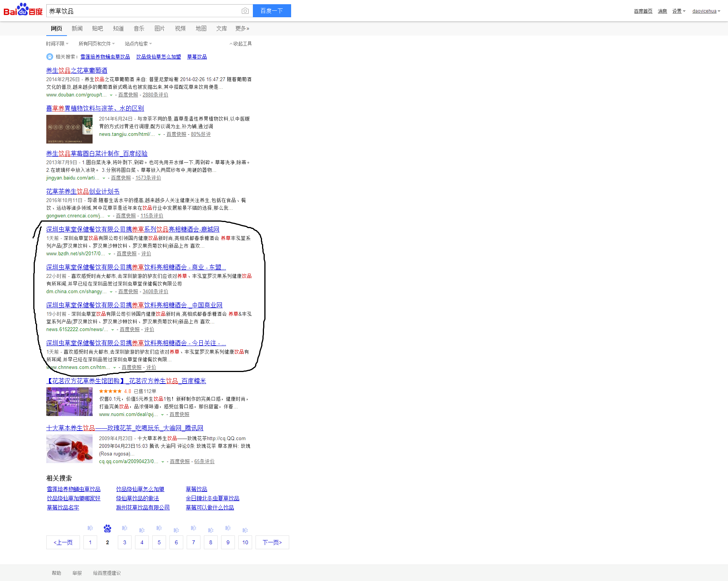Open 百度首页 link
728x581 pixels.
click(x=643, y=11)
